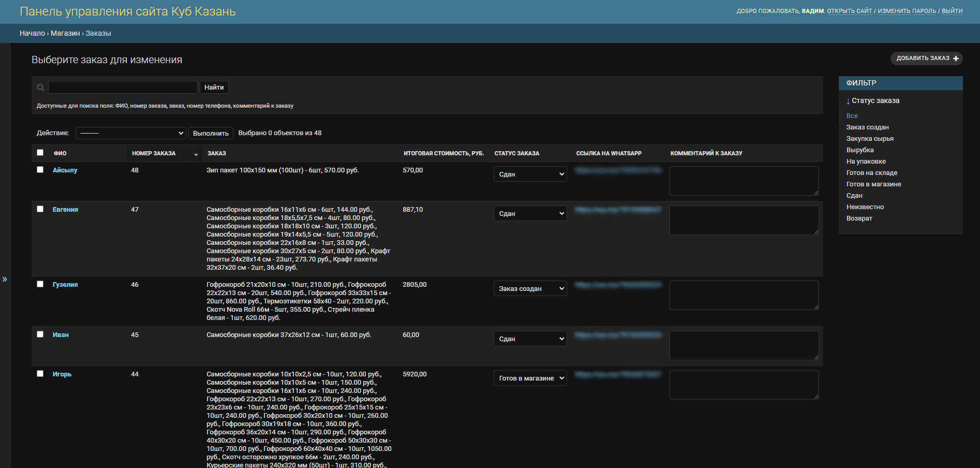Image resolution: width=980 pixels, height=468 pixels.
Task: Open the order for Евгения
Action: [x=65, y=209]
